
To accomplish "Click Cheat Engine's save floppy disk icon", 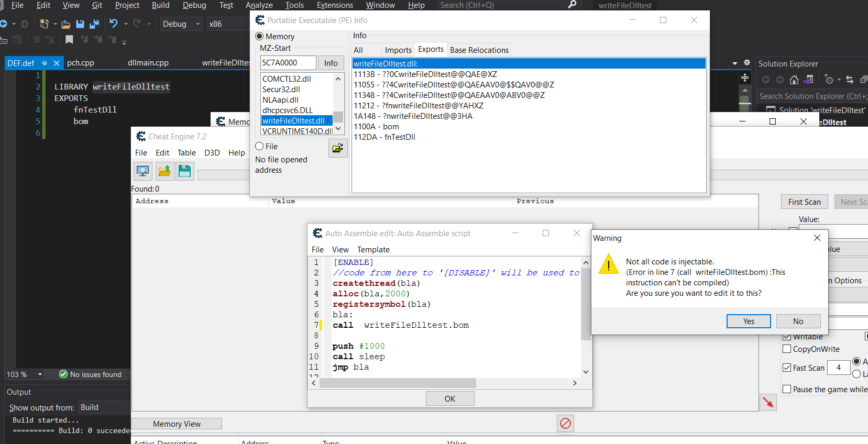I will pos(184,171).
